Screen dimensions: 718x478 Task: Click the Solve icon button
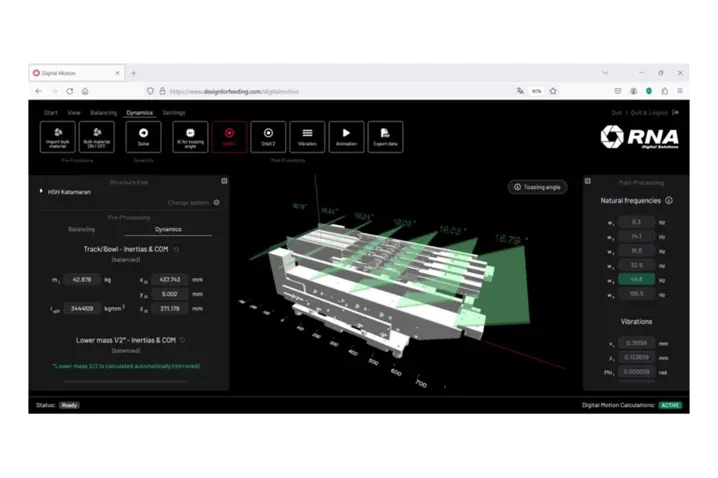click(x=144, y=135)
